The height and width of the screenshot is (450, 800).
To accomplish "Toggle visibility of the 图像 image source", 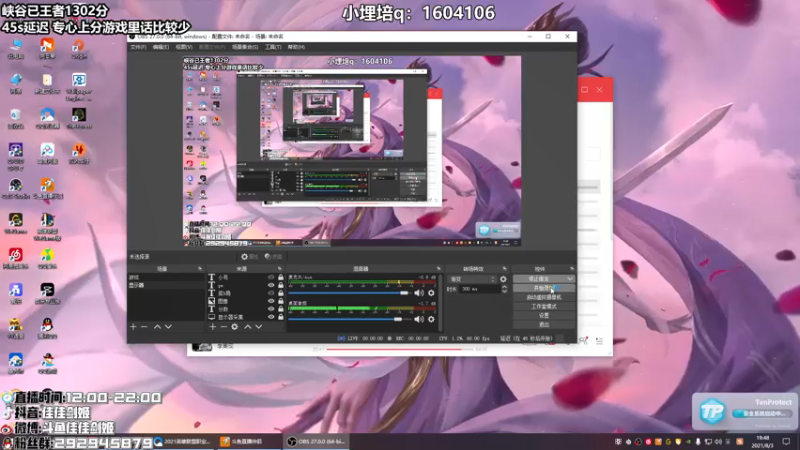I will point(271,301).
